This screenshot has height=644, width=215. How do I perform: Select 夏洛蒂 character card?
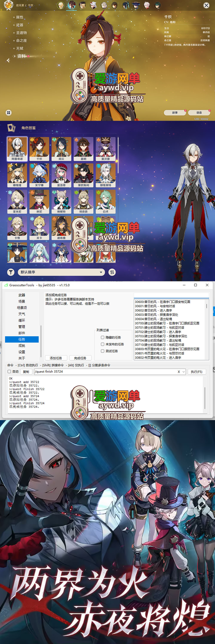tap(61, 175)
